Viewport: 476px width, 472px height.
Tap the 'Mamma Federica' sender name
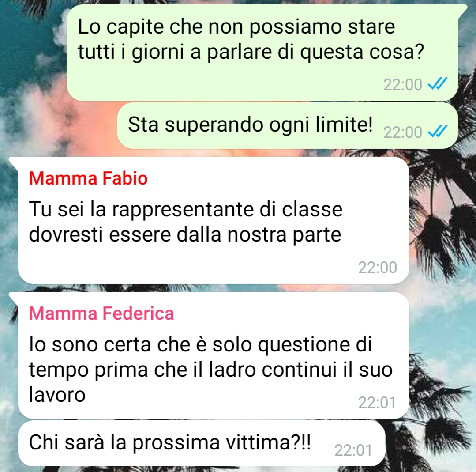pyautogui.click(x=101, y=313)
